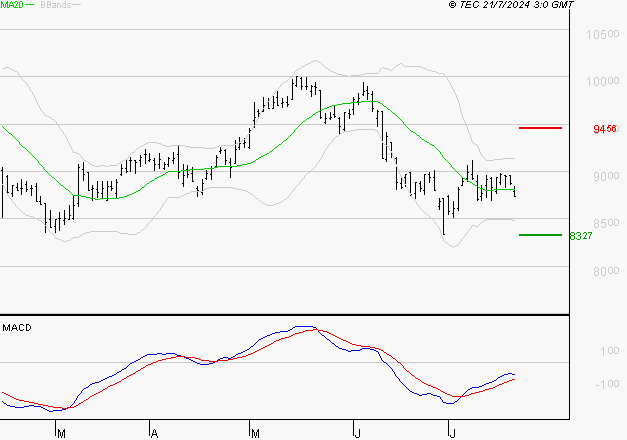Click the first M month marker

coord(61,434)
